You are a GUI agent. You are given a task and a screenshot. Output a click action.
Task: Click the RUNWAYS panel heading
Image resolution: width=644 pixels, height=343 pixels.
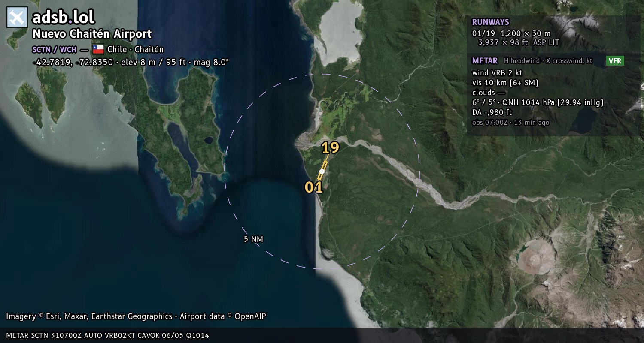pyautogui.click(x=490, y=22)
